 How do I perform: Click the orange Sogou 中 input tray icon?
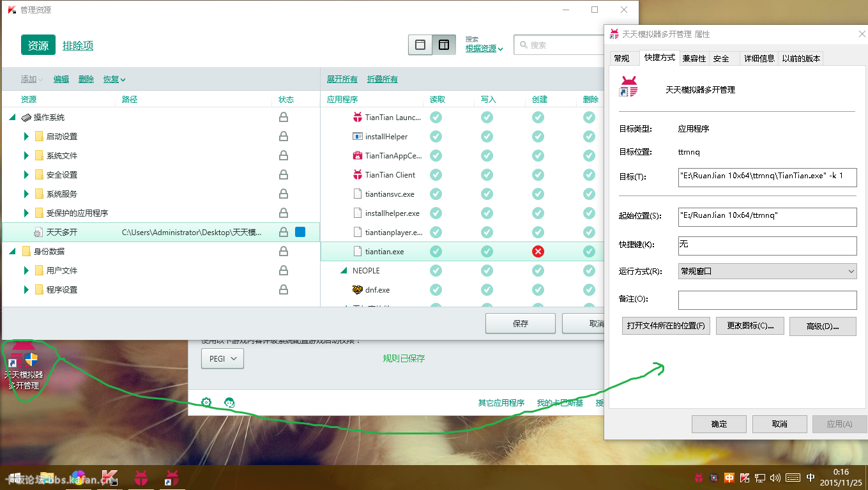coord(729,478)
